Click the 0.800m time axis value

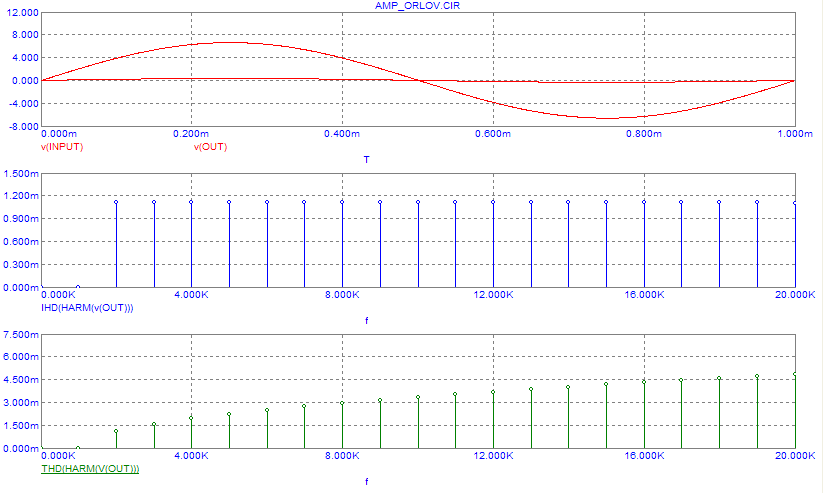(643, 134)
